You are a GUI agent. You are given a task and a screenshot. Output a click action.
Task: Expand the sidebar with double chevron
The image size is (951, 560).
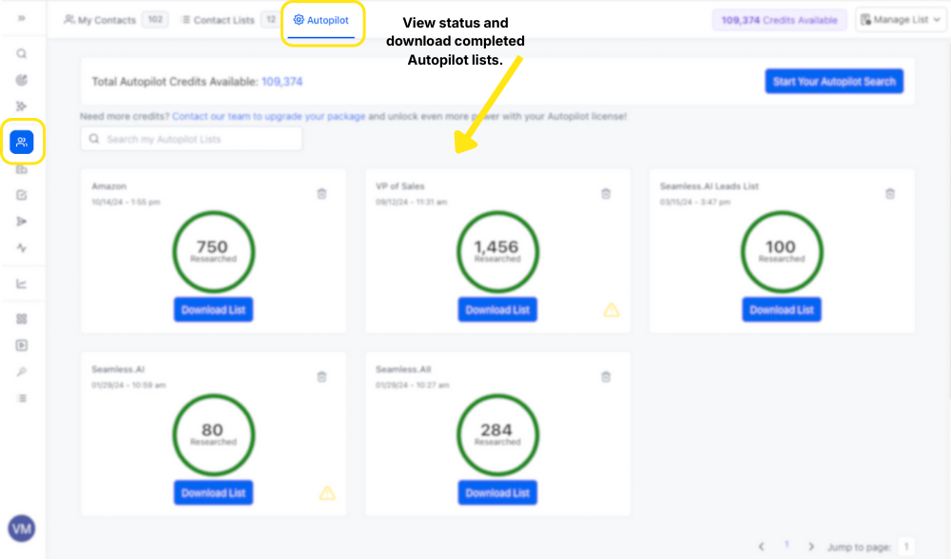coord(22,18)
